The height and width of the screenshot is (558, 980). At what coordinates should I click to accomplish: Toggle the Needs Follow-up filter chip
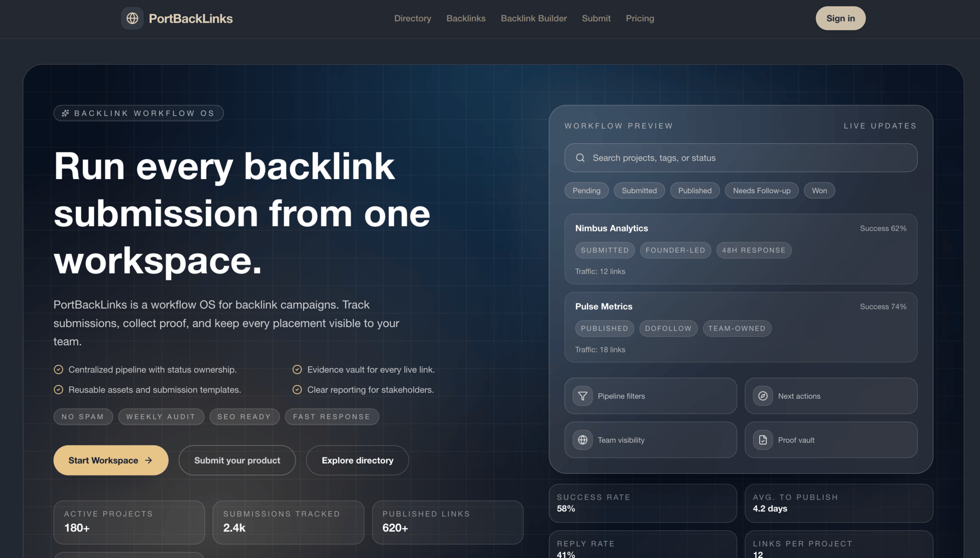pos(761,191)
